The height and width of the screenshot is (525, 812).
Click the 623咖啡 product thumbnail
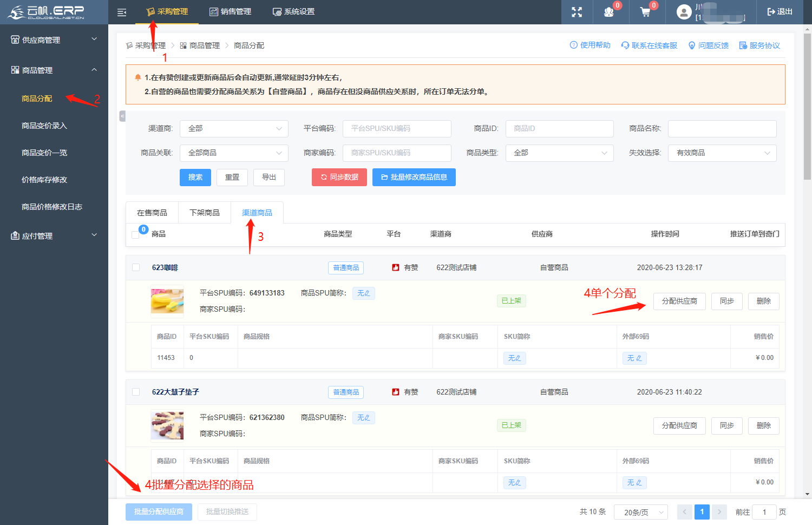167,301
